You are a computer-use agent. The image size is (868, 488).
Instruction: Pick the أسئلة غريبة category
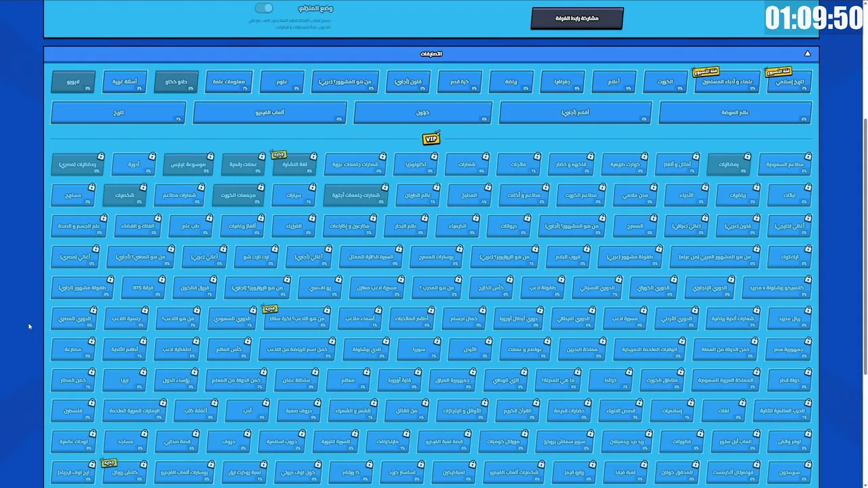[125, 82]
